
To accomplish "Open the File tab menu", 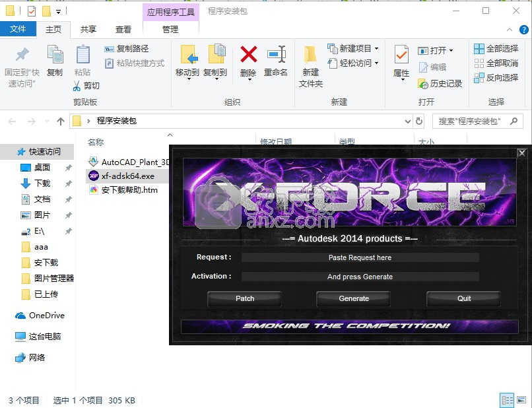I will [18, 29].
